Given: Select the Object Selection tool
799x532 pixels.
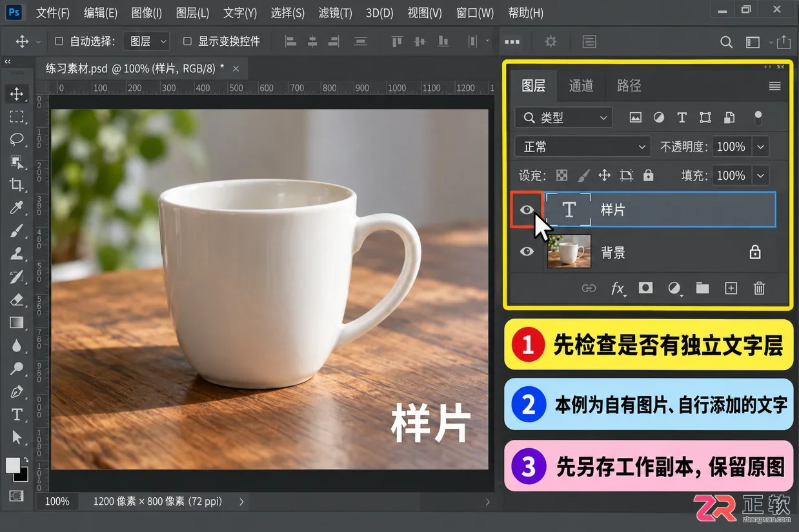Looking at the screenshot, I should point(17,162).
